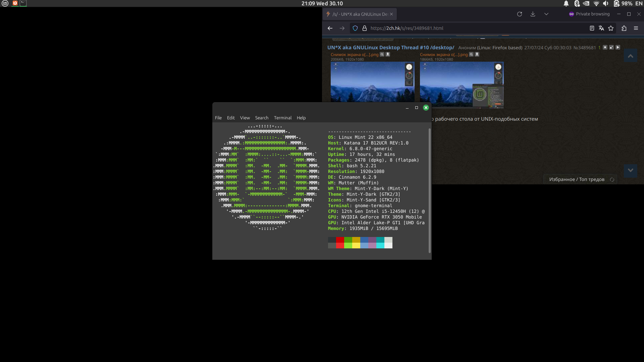Open the Firefox extensions puzzle icon

624,28
